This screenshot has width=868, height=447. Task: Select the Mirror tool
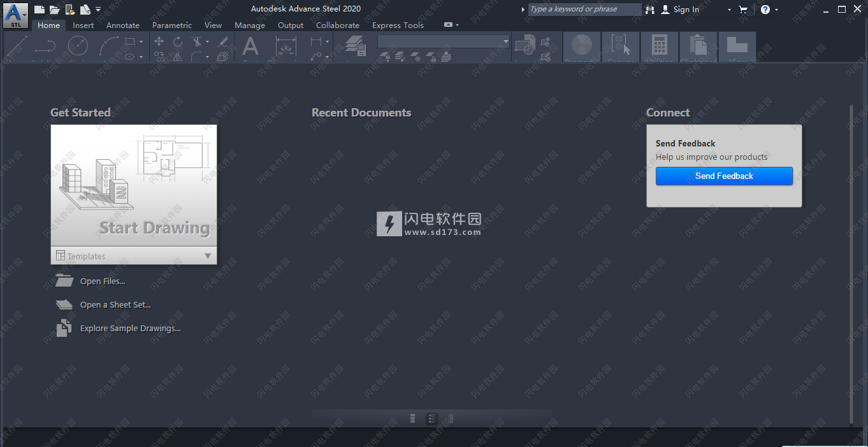(x=178, y=57)
